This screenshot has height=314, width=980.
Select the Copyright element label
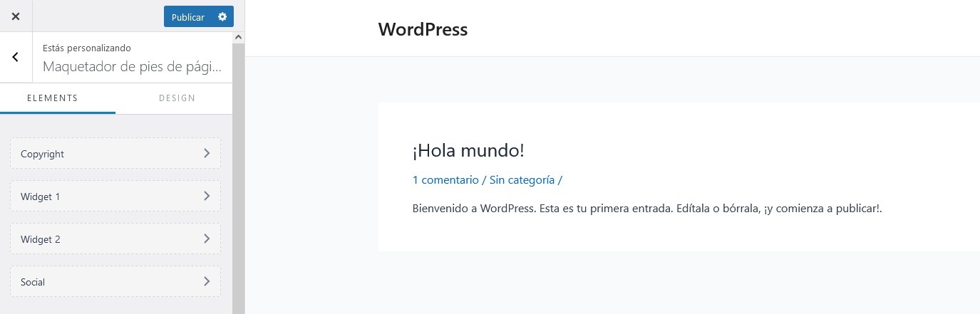coord(42,154)
